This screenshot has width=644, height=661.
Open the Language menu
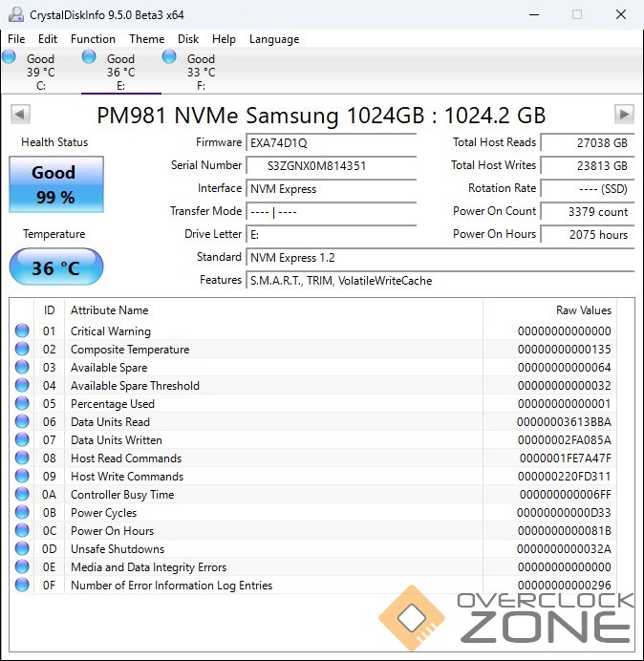coord(274,39)
